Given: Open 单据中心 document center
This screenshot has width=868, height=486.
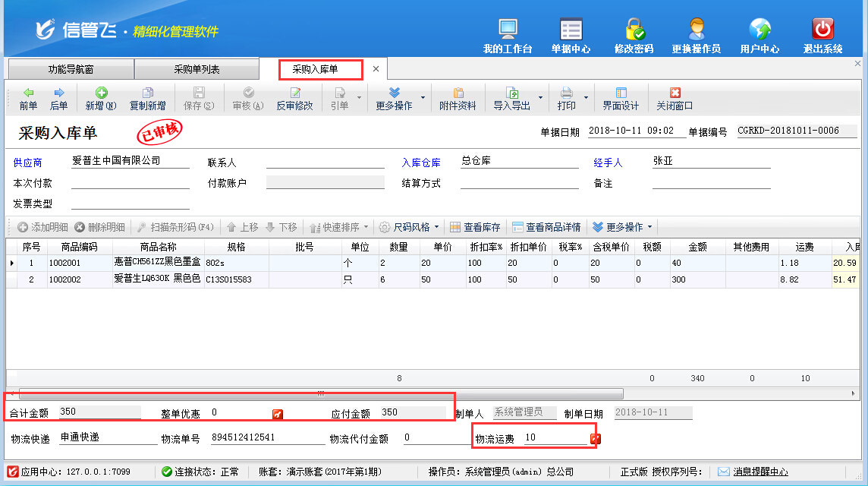Looking at the screenshot, I should (571, 35).
